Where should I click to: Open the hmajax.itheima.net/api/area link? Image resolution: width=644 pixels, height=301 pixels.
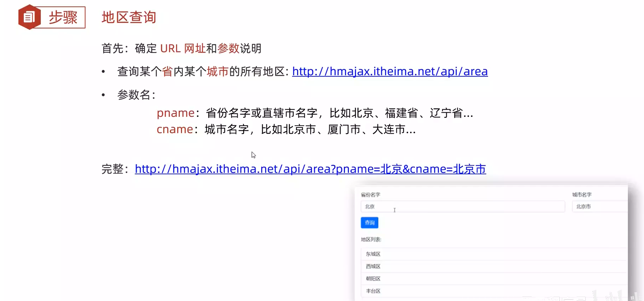(390, 71)
